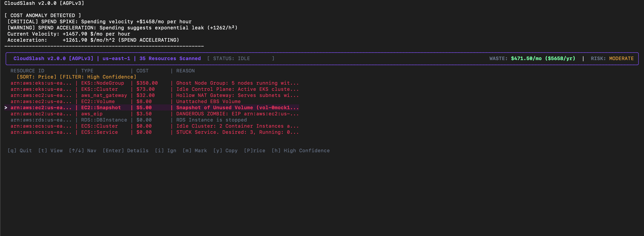Image resolution: width=644 pixels, height=236 pixels.
Task: Click 'DANGEROUS ZOMBIE: EIP' reason text
Action: click(x=209, y=114)
